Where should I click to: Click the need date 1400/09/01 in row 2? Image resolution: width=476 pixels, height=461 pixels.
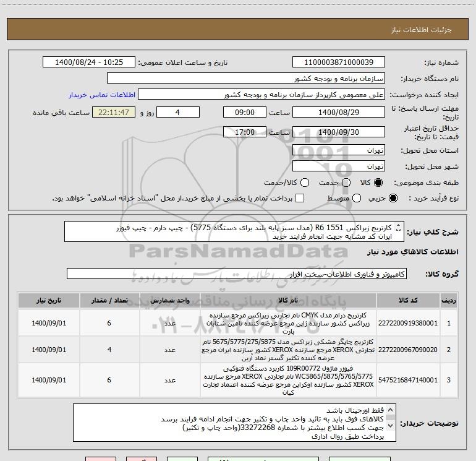tap(49, 350)
